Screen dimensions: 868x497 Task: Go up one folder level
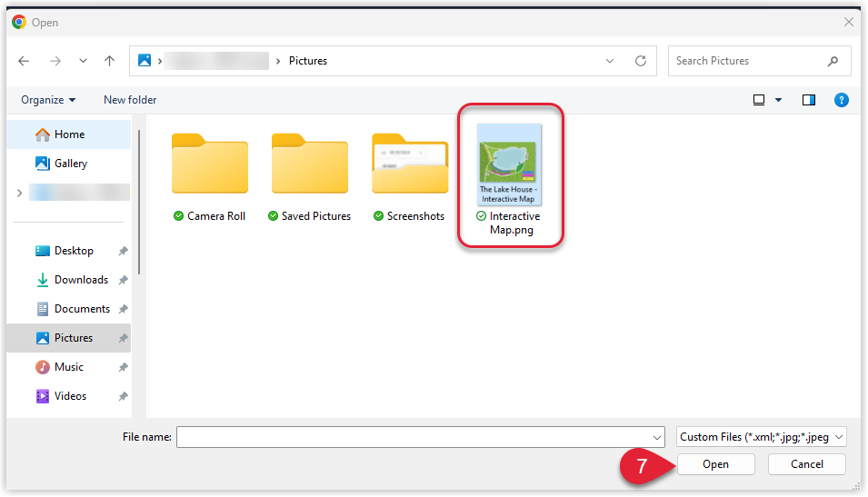[x=110, y=61]
